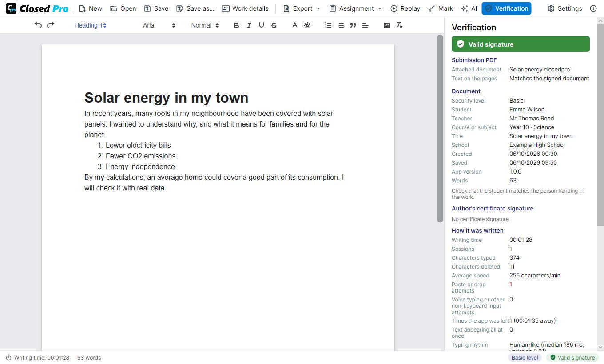Toggle bold formatting
Image resolution: width=604 pixels, height=364 pixels.
pos(237,25)
